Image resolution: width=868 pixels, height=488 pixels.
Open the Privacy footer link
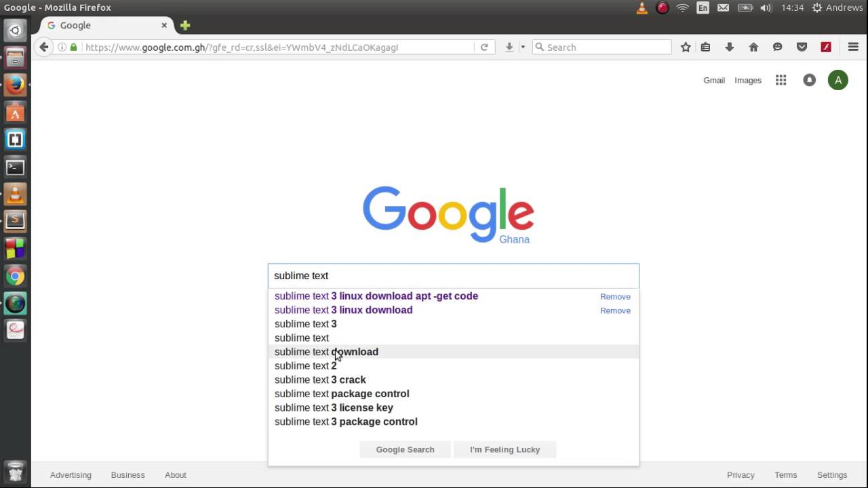741,475
